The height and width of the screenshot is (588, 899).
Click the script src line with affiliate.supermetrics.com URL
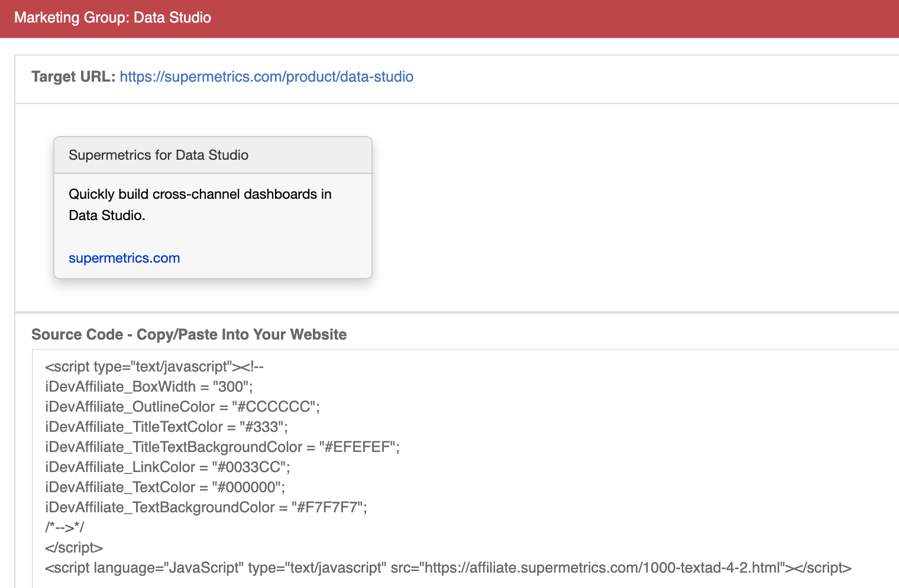[448, 568]
